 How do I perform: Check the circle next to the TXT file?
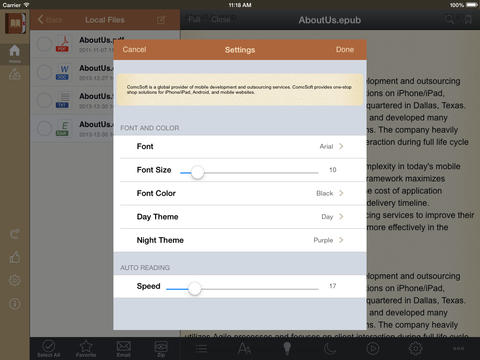(44, 100)
